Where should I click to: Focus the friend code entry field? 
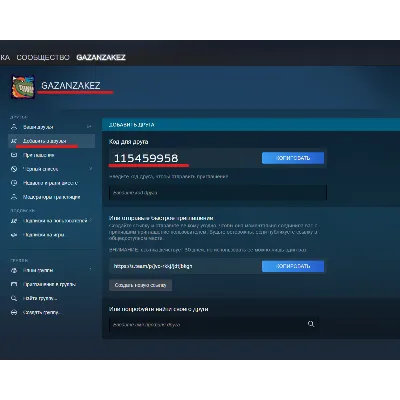tap(218, 193)
